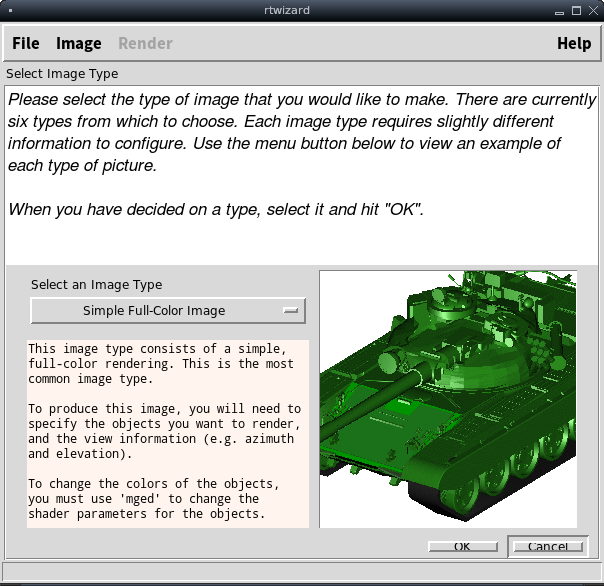The height and width of the screenshot is (586, 604).
Task: Minimize the rtwizard window
Action: point(559,12)
